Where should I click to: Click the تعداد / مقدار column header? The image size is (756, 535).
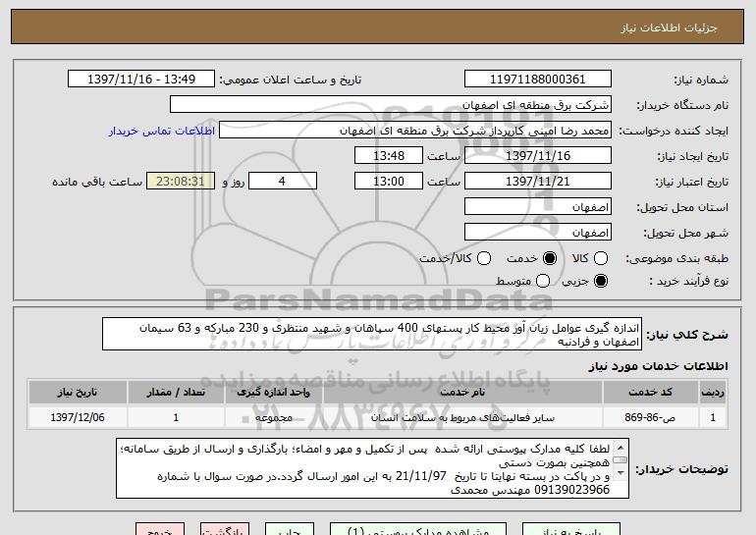pyautogui.click(x=176, y=393)
